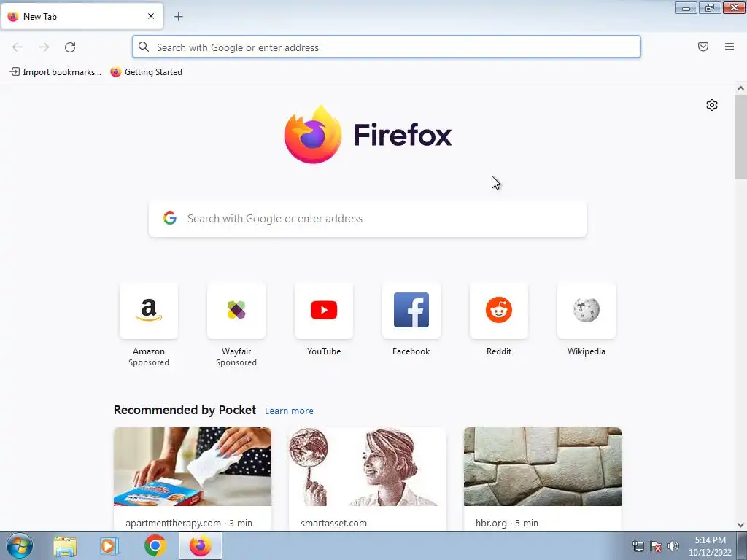Click the Recommended by Pocket heading

click(185, 410)
